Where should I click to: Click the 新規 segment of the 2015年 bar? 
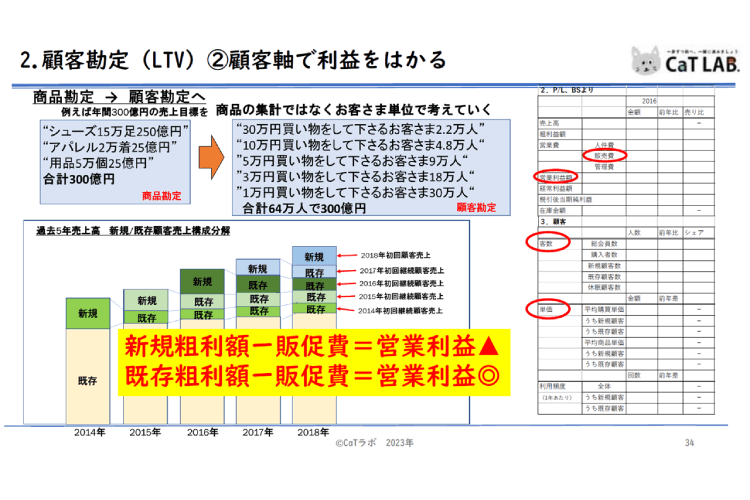tap(146, 300)
